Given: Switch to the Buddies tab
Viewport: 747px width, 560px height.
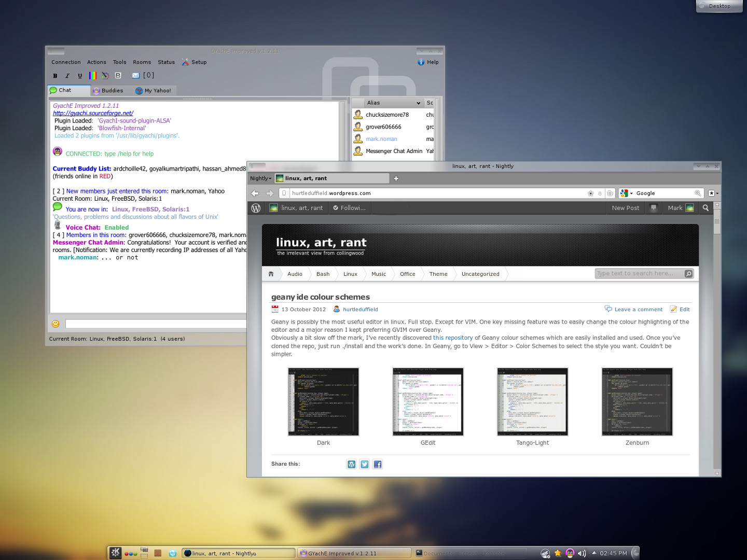Looking at the screenshot, I should (108, 91).
